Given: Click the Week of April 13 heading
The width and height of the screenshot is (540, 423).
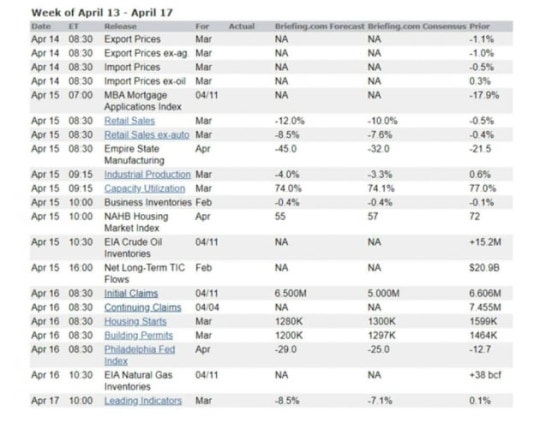Looking at the screenshot, I should (102, 13).
